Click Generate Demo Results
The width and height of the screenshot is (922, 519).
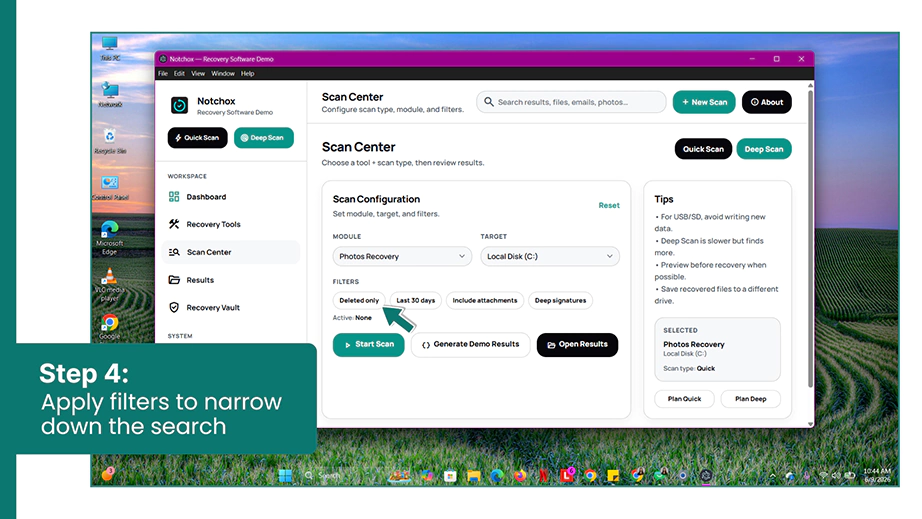pos(470,344)
